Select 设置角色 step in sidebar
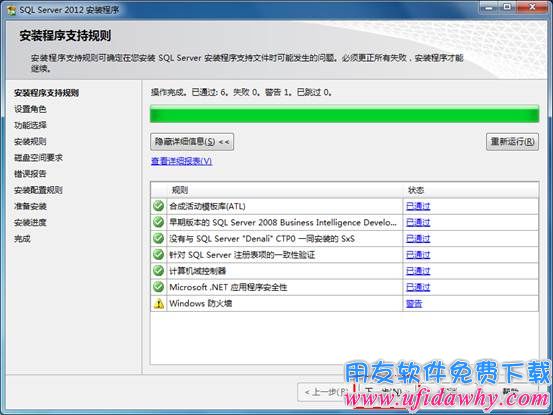This screenshot has width=553, height=415. click(x=30, y=109)
